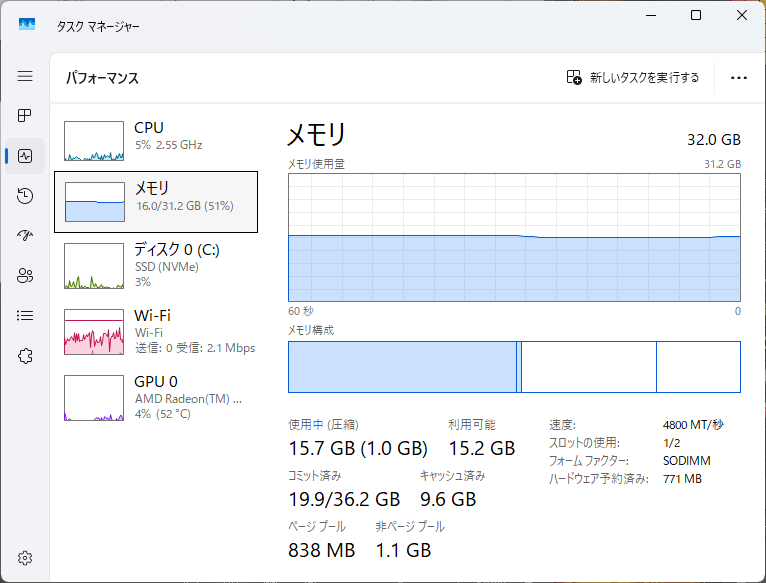This screenshot has height=583, width=766.
Task: Click the memory composition bar
Action: pyautogui.click(x=514, y=367)
